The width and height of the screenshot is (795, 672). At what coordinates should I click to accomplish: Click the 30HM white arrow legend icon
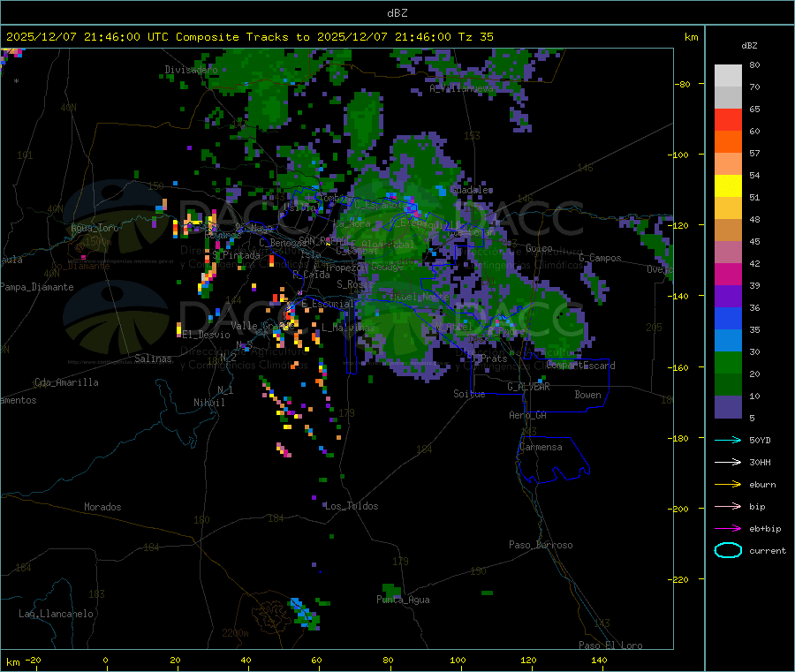728,462
